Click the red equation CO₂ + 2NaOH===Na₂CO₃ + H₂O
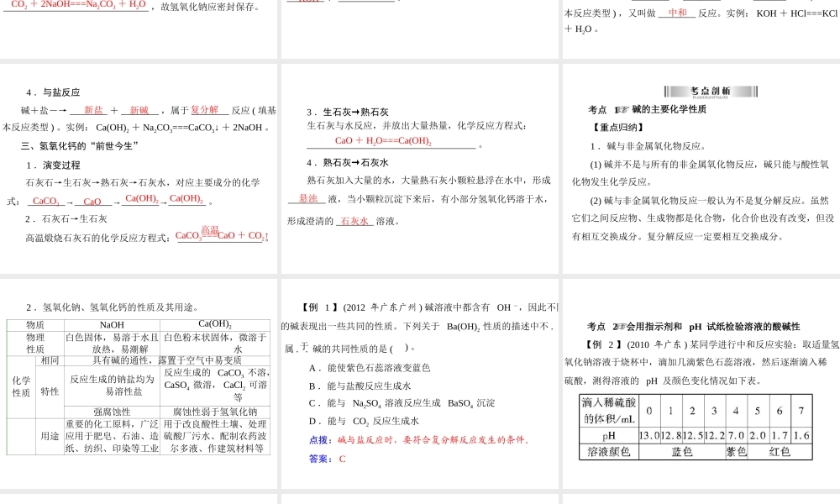The height and width of the screenshot is (504, 840). coord(78,5)
